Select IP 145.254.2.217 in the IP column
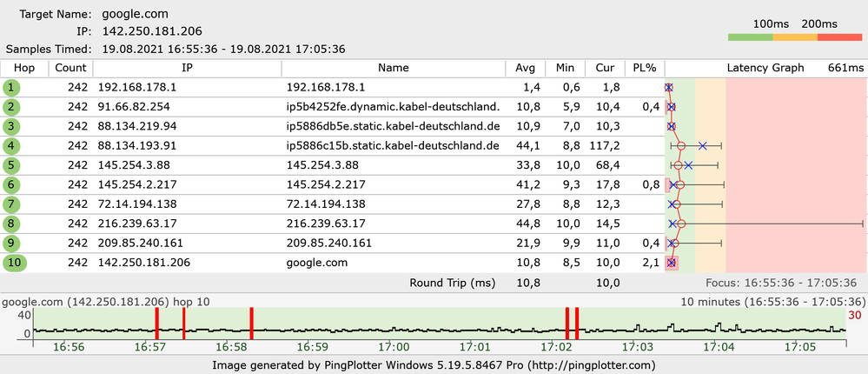868x374 pixels. tap(137, 184)
